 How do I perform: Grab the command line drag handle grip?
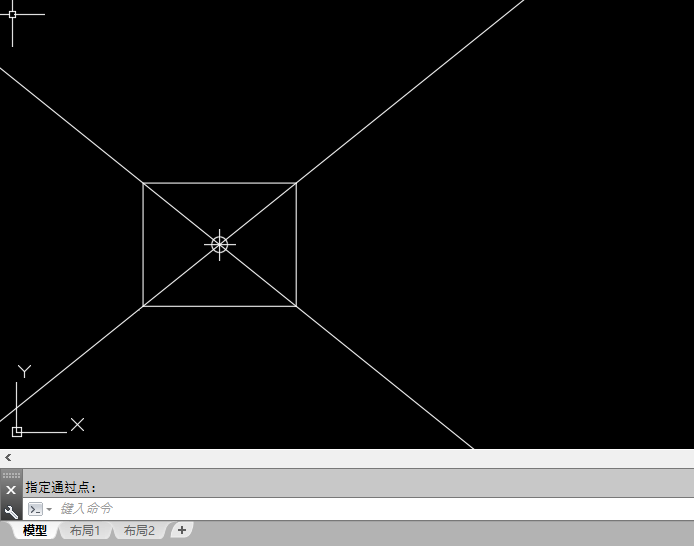[x=11, y=475]
